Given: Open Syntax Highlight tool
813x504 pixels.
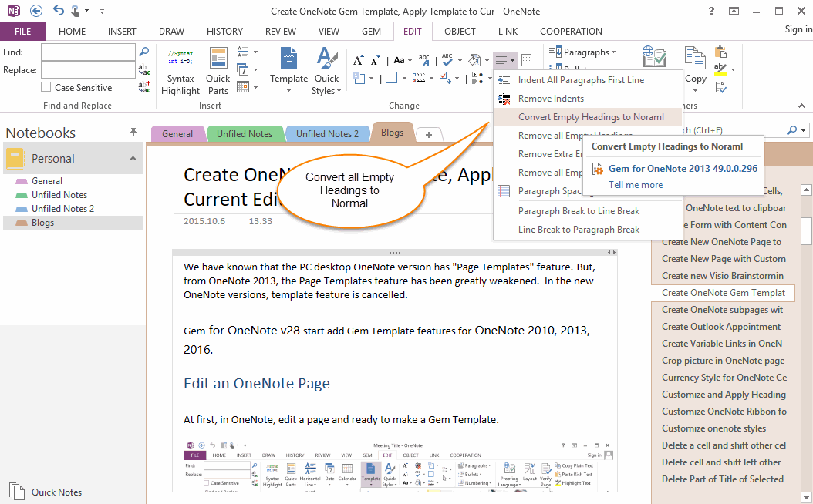Looking at the screenshot, I should (180, 72).
